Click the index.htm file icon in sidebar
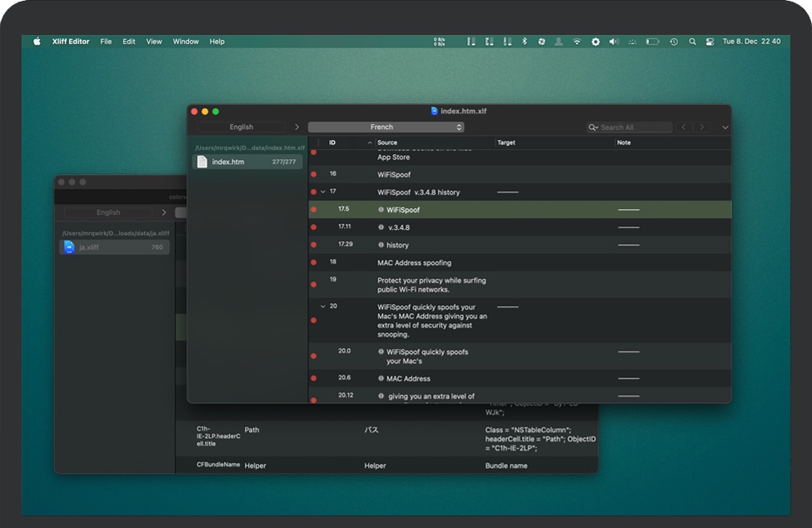812x528 pixels. (202, 162)
